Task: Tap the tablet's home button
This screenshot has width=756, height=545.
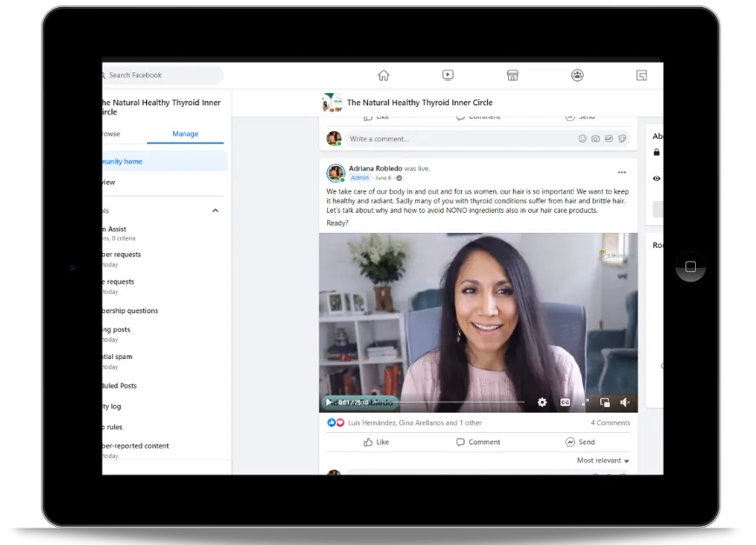Action: (691, 267)
